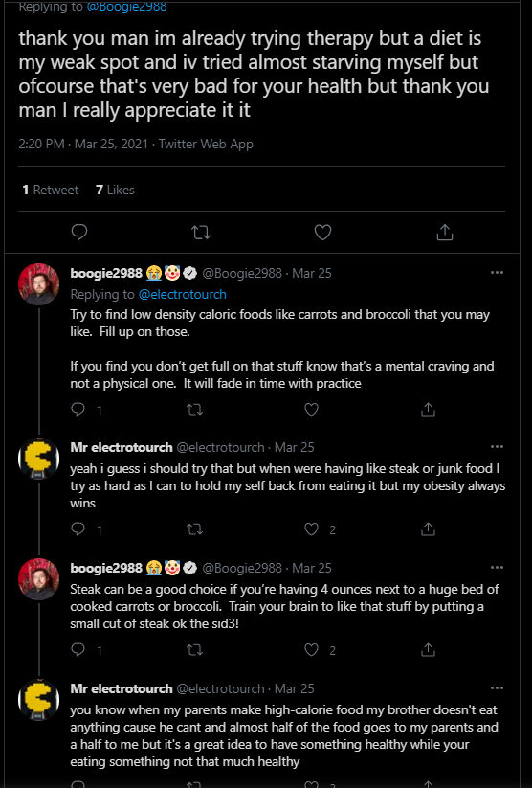Share boogie2988's low density caloric foods tweet
Viewport: 532px width, 788px height.
click(428, 410)
